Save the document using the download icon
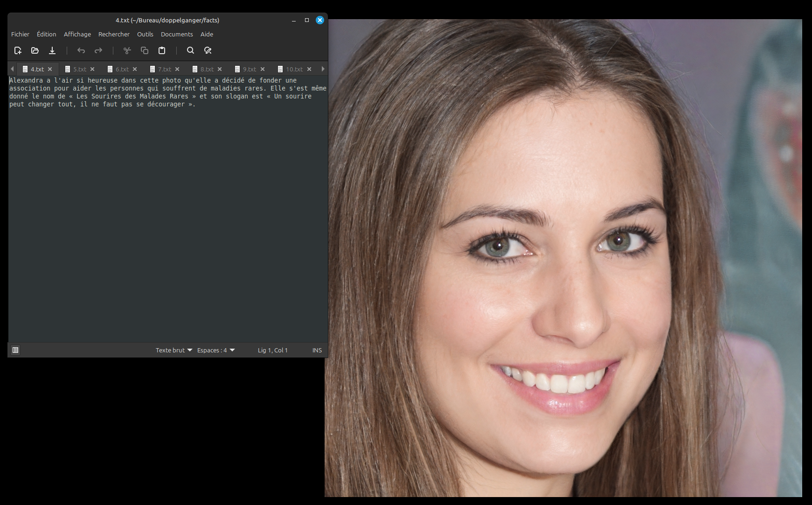Screen dimensions: 812x505 [52, 50]
